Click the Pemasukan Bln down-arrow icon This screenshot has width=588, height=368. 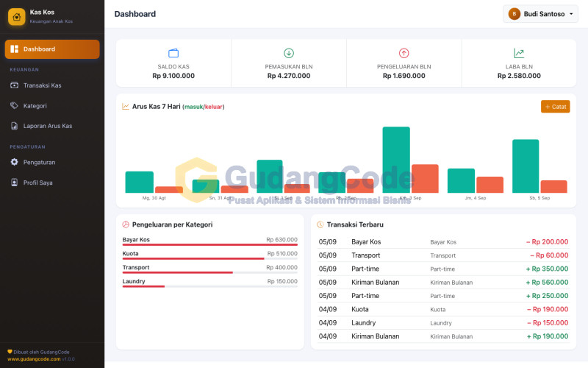pyautogui.click(x=289, y=53)
